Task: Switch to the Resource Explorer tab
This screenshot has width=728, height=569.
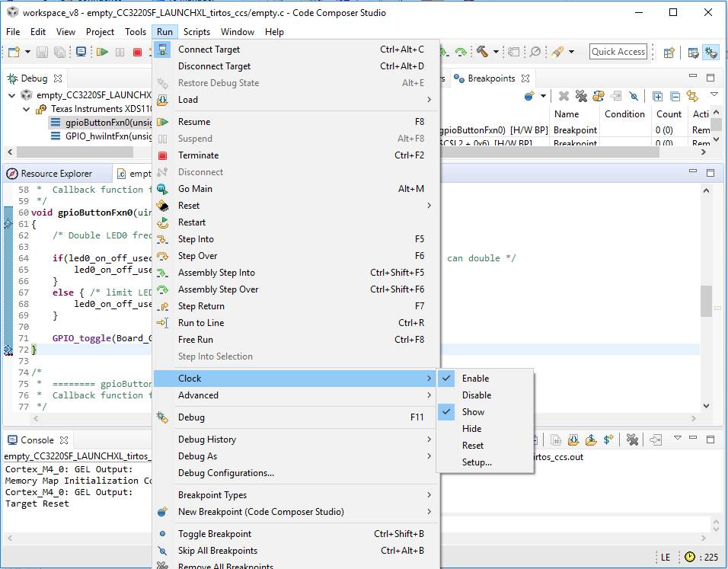Action: 56,174
